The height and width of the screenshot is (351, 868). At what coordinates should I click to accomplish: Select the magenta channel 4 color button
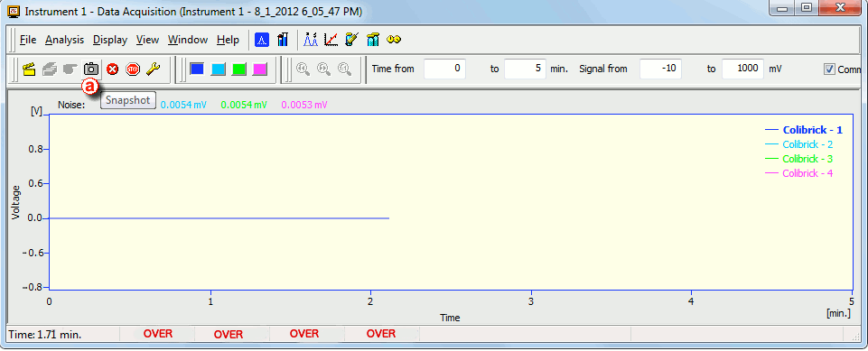click(x=260, y=69)
